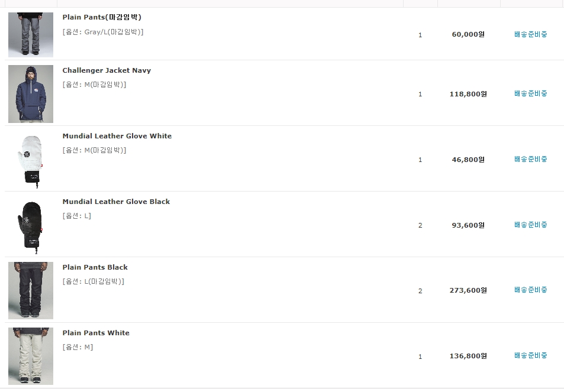Open the Challenger Jacket Navy title link
Image resolution: width=564 pixels, height=392 pixels.
click(107, 70)
